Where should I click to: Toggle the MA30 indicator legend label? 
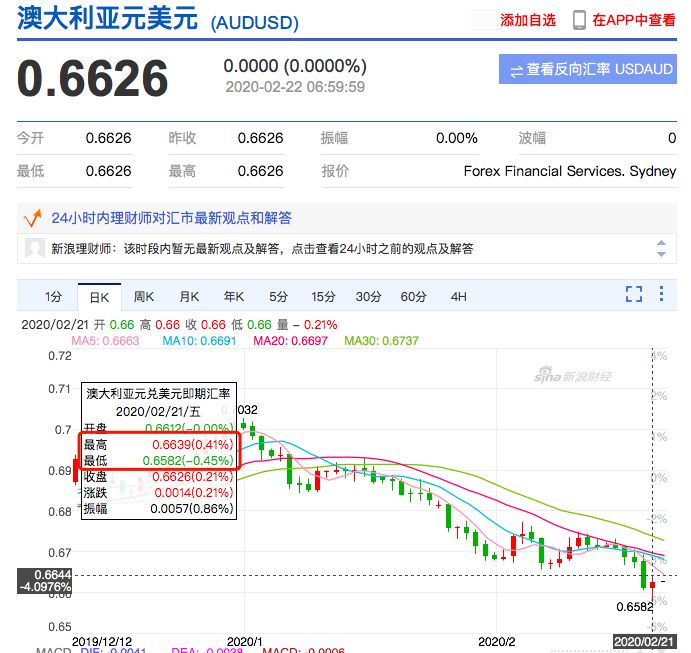click(x=381, y=341)
